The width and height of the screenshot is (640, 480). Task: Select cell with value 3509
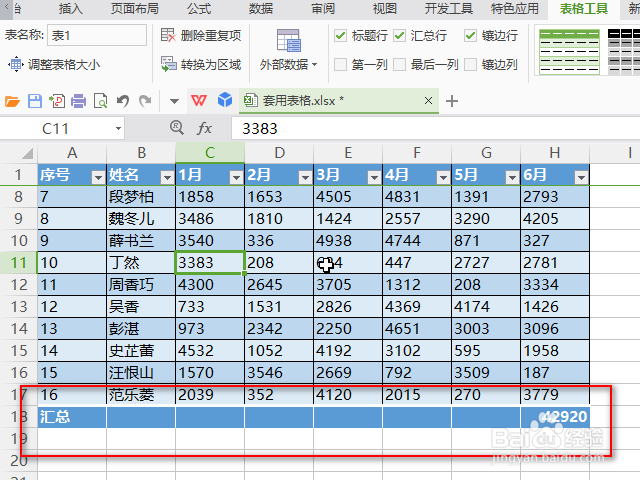click(486, 373)
